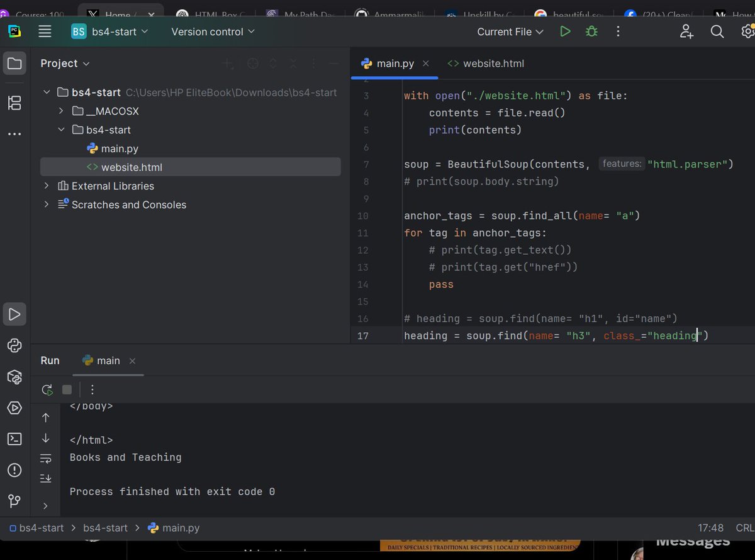
Task: Open Code With Me add-user icon
Action: (x=686, y=31)
